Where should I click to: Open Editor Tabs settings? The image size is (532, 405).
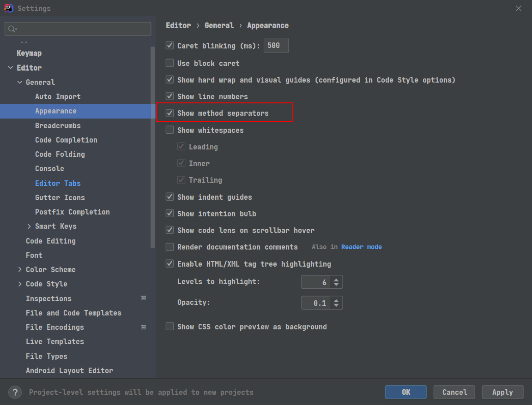(58, 183)
